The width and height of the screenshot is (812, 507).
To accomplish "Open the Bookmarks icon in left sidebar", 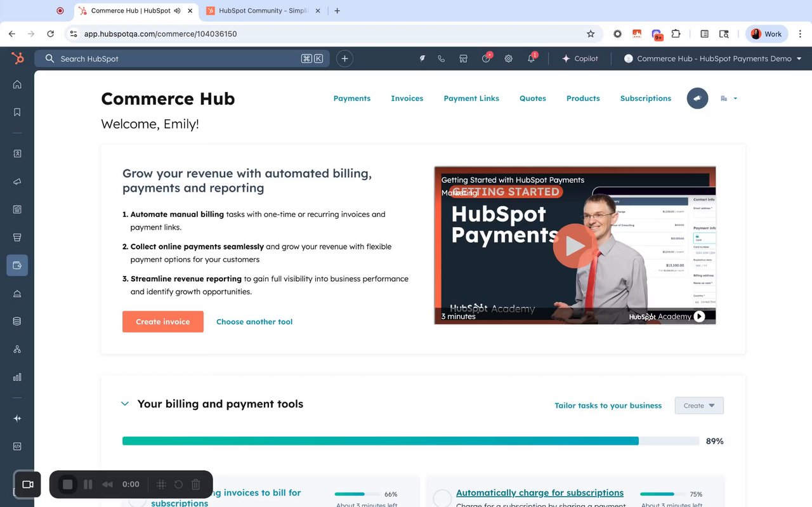I will point(17,112).
